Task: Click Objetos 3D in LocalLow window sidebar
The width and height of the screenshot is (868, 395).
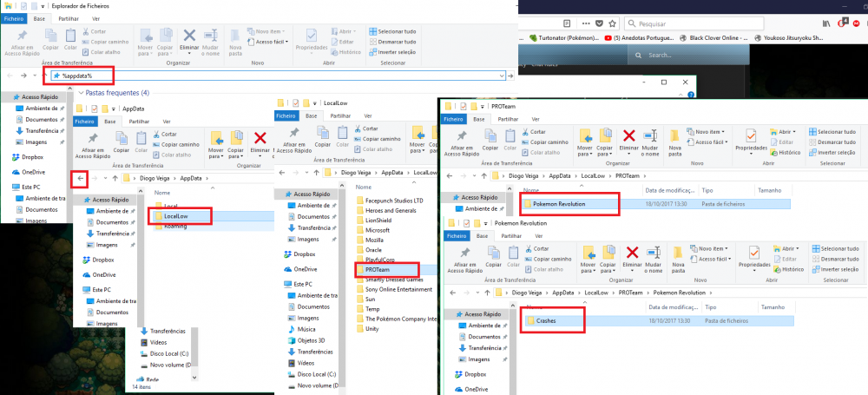Action: click(309, 340)
